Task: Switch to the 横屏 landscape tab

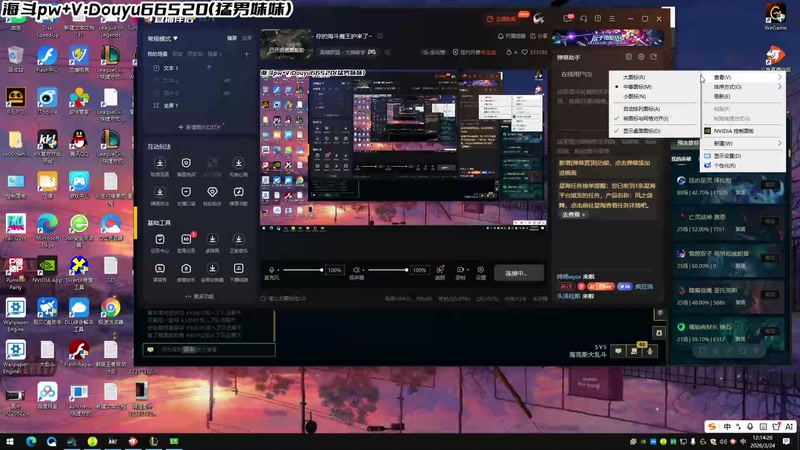Action: [232, 38]
